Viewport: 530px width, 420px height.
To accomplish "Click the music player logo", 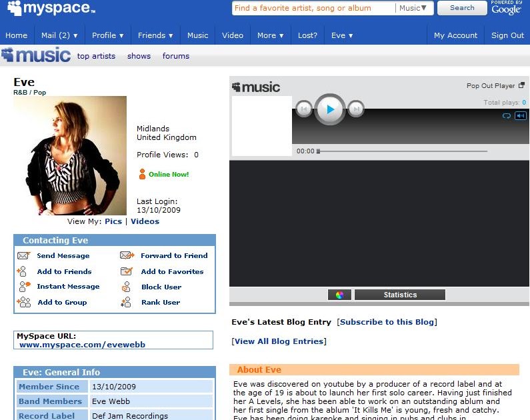I will (x=256, y=87).
